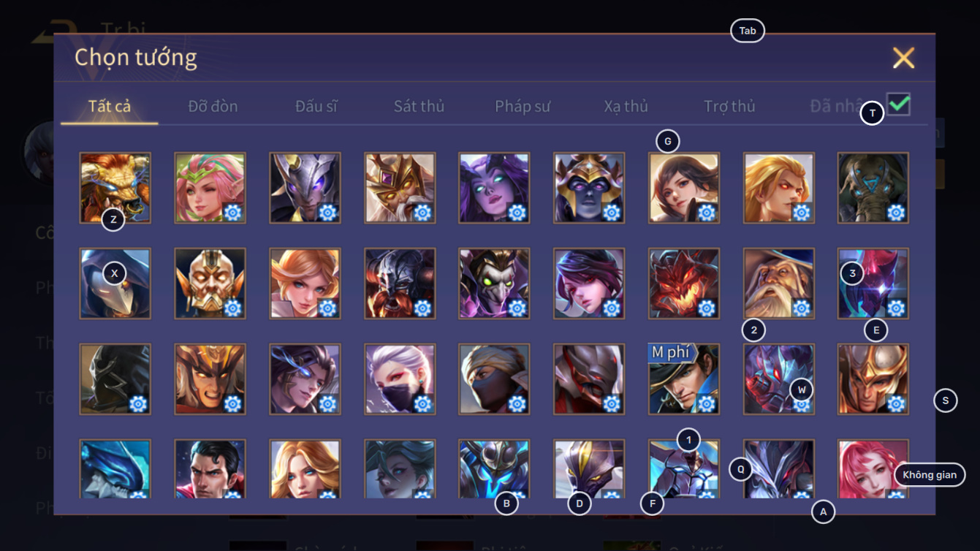The image size is (980, 551).
Task: Select the lion beast hero portrait
Action: (x=115, y=188)
